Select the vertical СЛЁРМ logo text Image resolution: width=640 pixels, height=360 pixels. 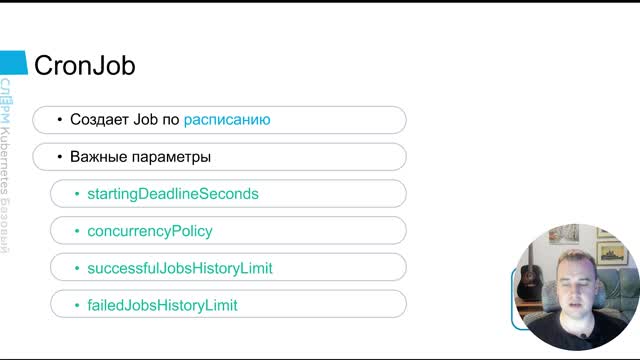[4, 101]
